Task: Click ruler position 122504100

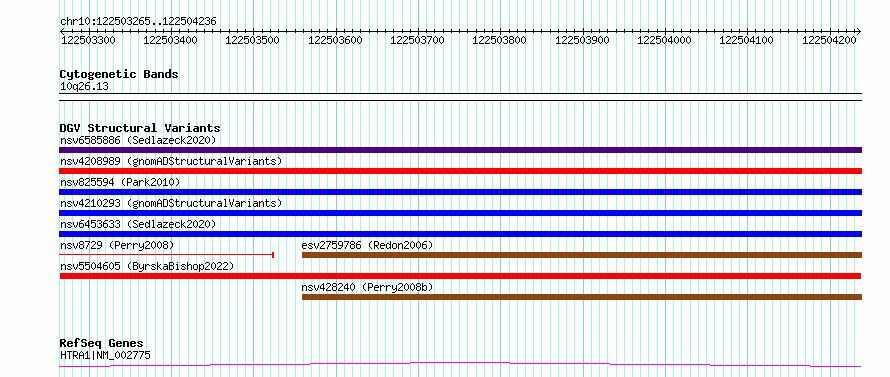Action: pos(746,40)
